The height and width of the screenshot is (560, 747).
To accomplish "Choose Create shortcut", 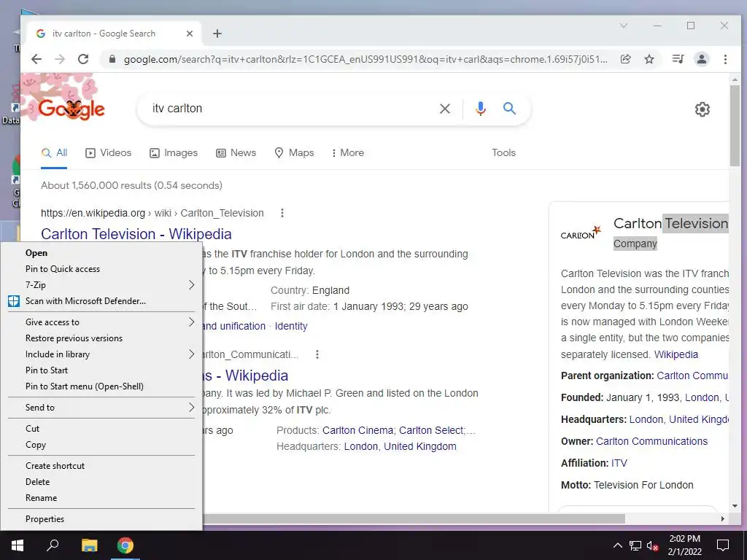I will [101, 466].
